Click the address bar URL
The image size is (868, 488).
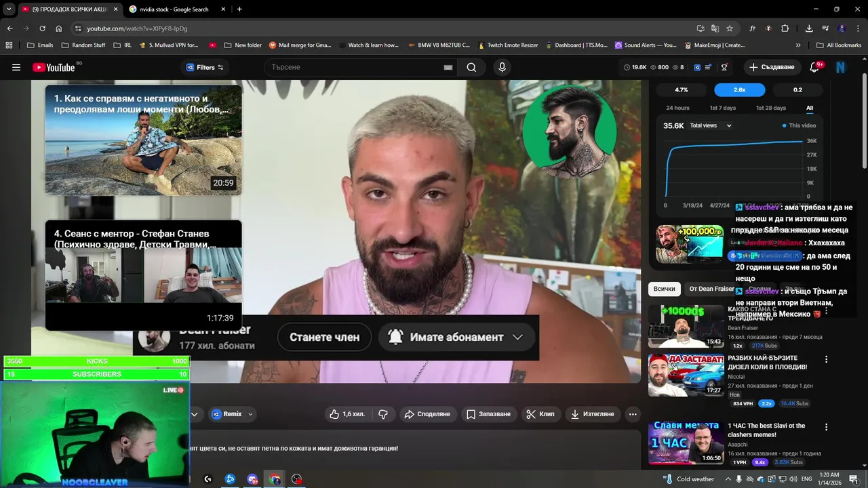click(x=137, y=28)
